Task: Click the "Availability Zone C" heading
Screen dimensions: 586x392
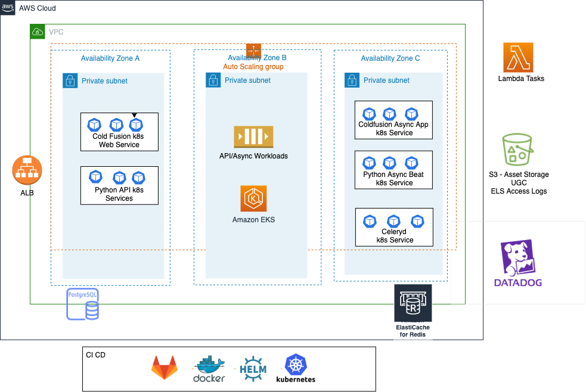Action: coord(390,58)
